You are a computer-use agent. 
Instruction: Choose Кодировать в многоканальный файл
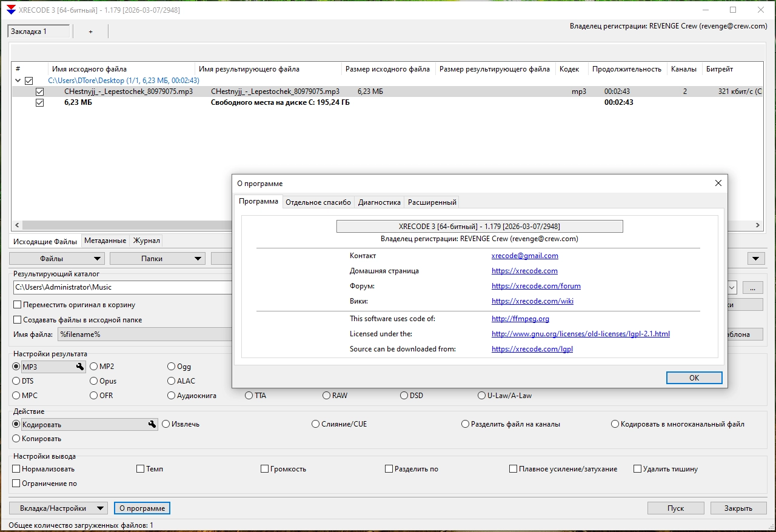coord(615,424)
